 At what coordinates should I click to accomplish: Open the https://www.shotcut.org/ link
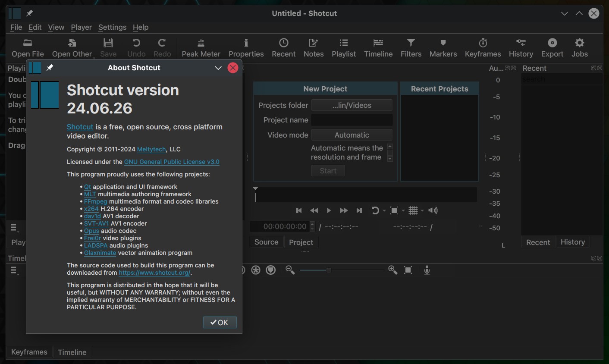[154, 273]
